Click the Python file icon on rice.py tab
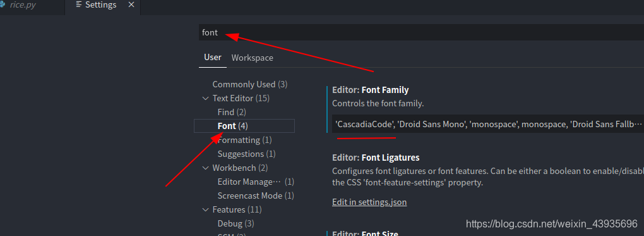644x236 pixels. coord(2,5)
